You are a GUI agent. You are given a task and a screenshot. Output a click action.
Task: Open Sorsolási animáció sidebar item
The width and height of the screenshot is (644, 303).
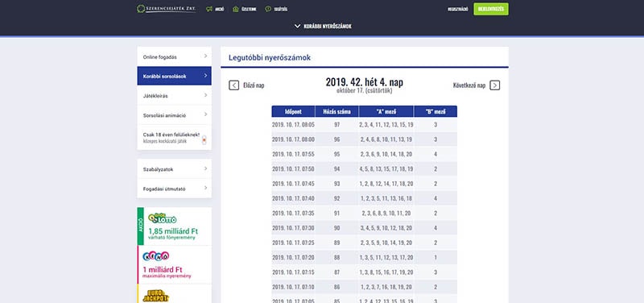[174, 115]
